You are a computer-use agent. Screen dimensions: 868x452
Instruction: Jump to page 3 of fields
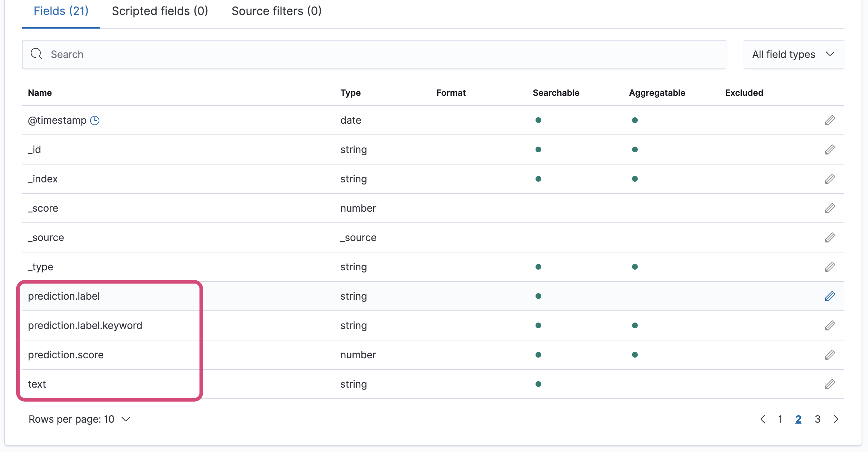pyautogui.click(x=818, y=419)
